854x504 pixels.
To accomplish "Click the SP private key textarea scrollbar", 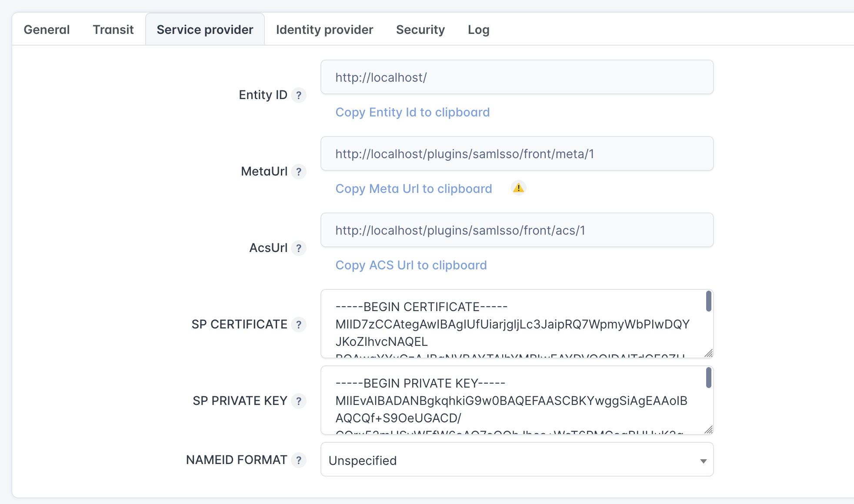I will click(708, 378).
